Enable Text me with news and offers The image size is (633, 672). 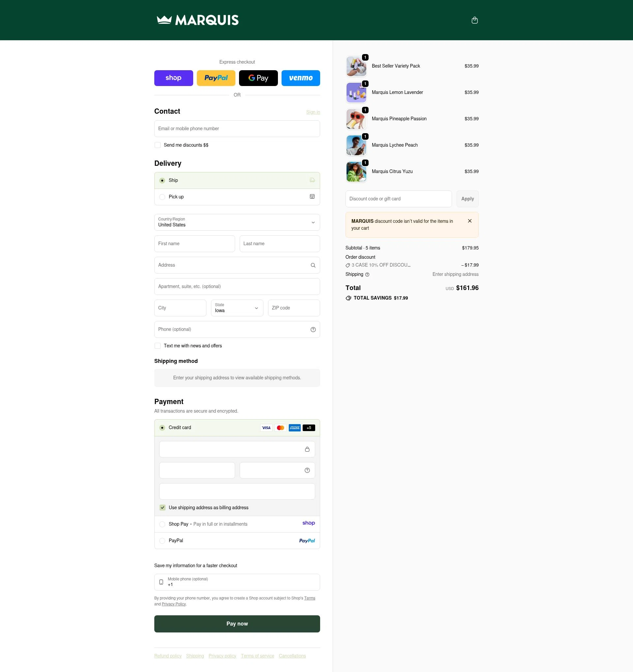(x=157, y=345)
